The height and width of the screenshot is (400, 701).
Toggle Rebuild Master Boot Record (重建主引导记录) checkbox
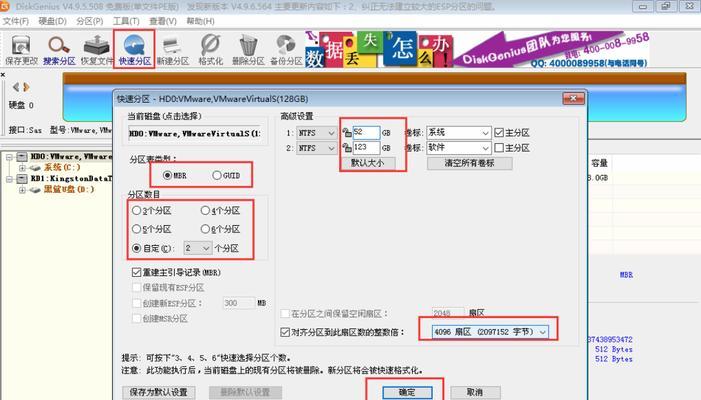(x=136, y=272)
